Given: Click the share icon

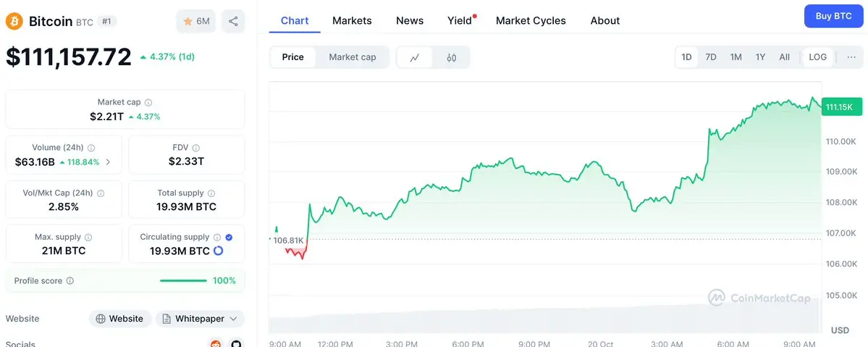Looking at the screenshot, I should (233, 22).
